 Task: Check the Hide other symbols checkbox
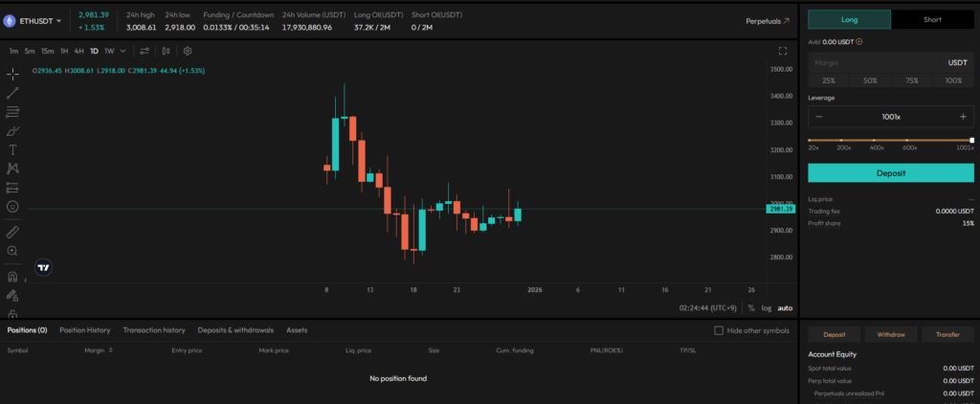coord(720,330)
